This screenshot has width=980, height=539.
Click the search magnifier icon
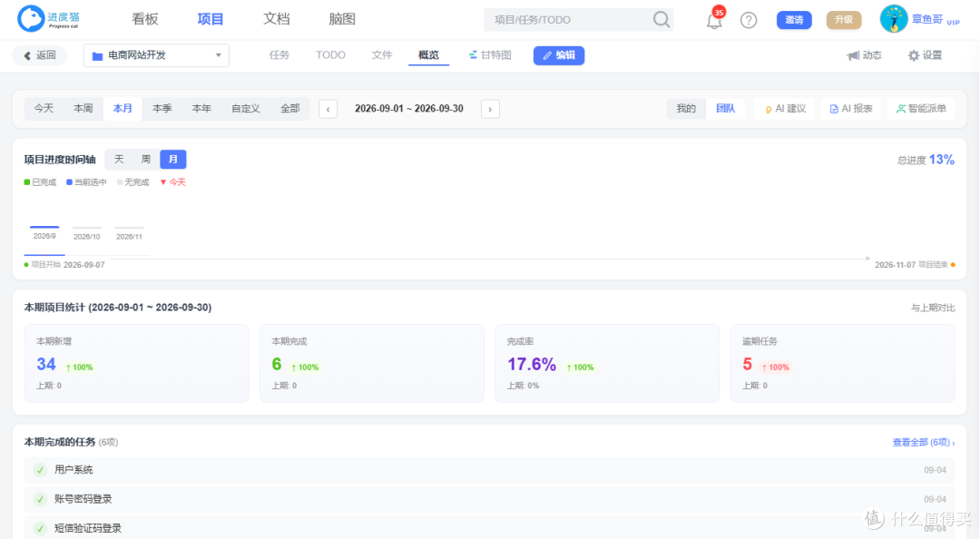[661, 20]
